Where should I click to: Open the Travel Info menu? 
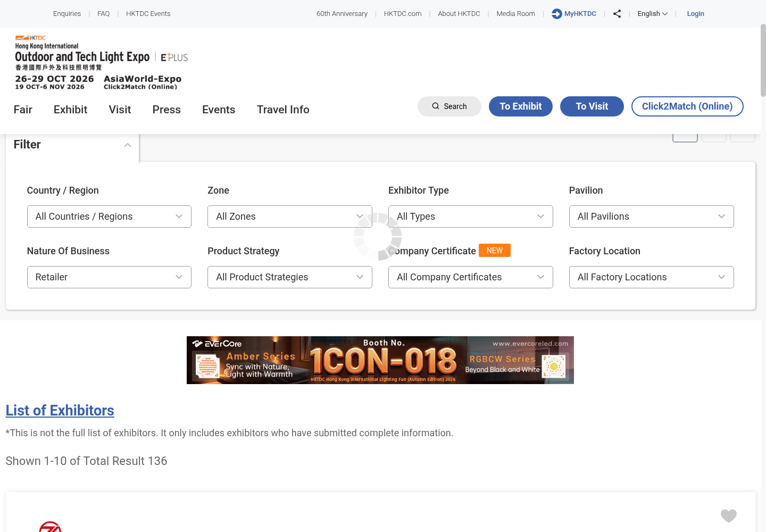pyautogui.click(x=283, y=110)
